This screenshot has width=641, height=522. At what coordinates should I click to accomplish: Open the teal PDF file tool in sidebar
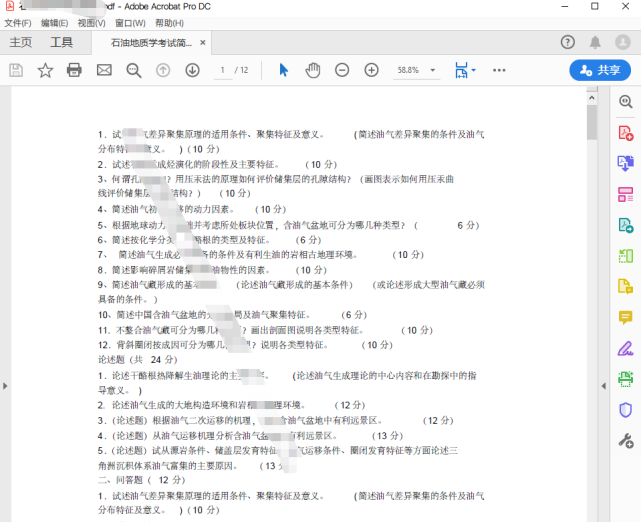tap(625, 225)
